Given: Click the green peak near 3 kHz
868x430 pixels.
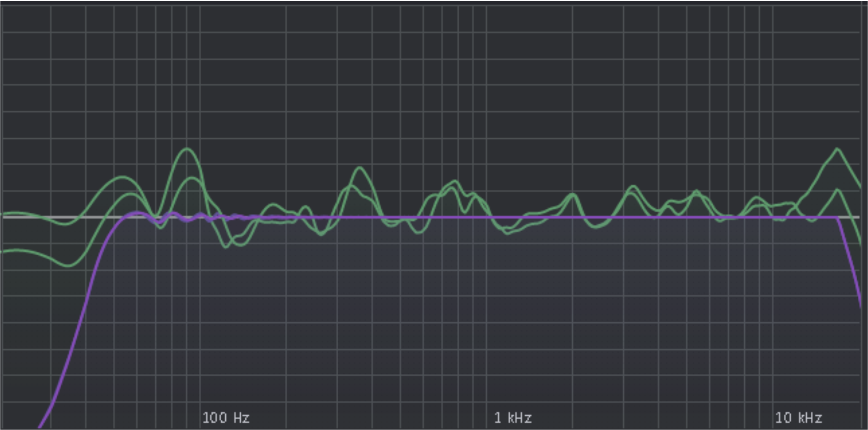Looking at the screenshot, I should point(632,186).
